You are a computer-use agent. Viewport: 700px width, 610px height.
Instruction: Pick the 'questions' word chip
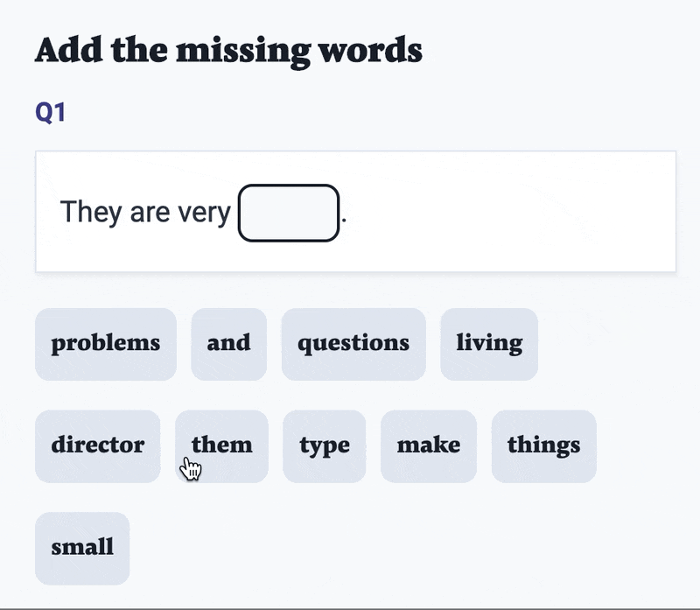pos(353,344)
